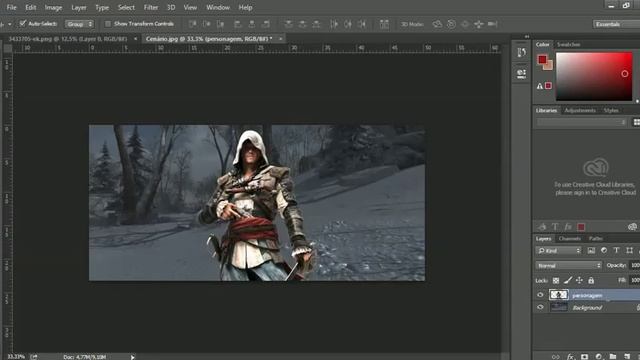Screen dimensions: 640x360
Task: Click the out-of-gamut warning icon
Action: pos(540,86)
